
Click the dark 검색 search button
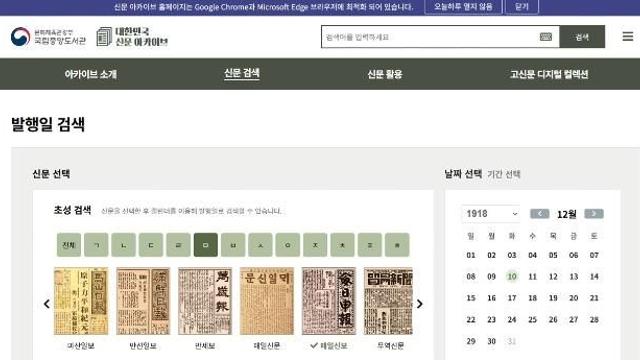[x=582, y=37]
